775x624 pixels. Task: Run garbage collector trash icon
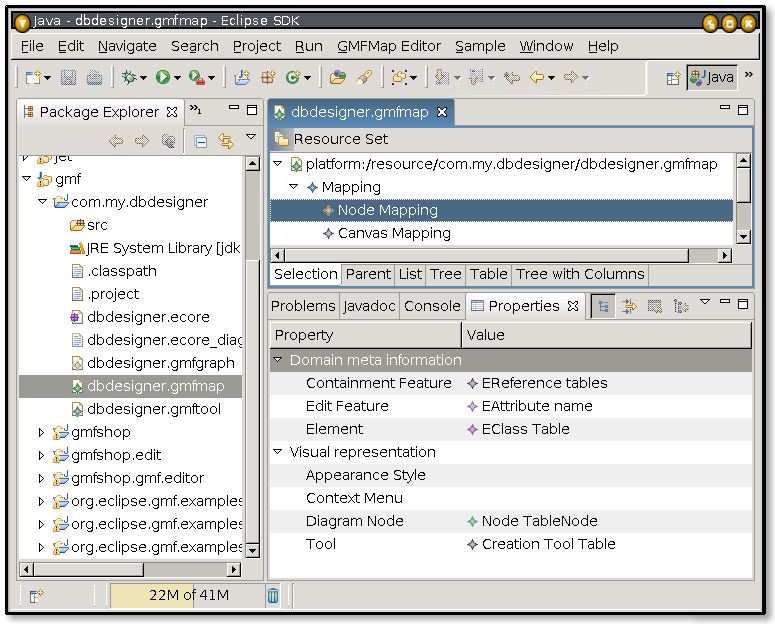[x=273, y=595]
